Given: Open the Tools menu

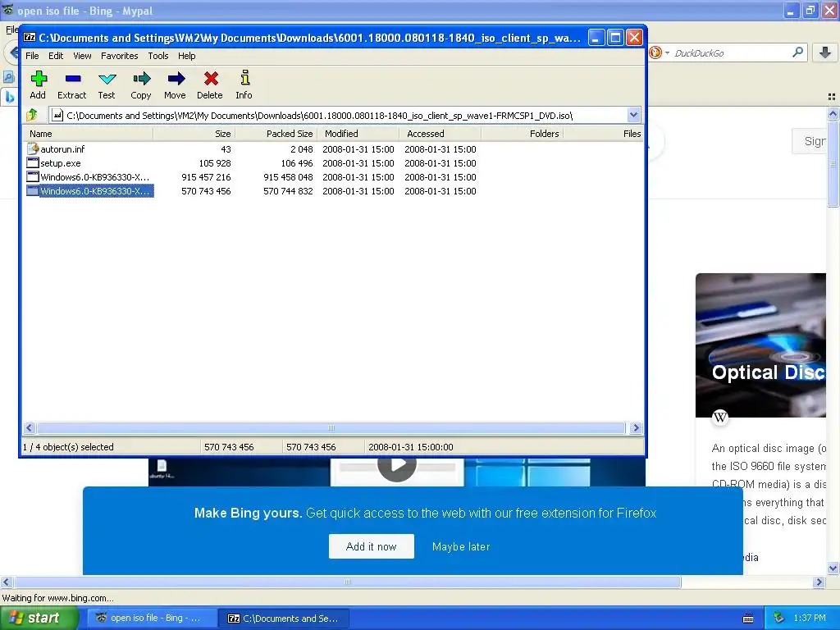Looking at the screenshot, I should coord(158,56).
